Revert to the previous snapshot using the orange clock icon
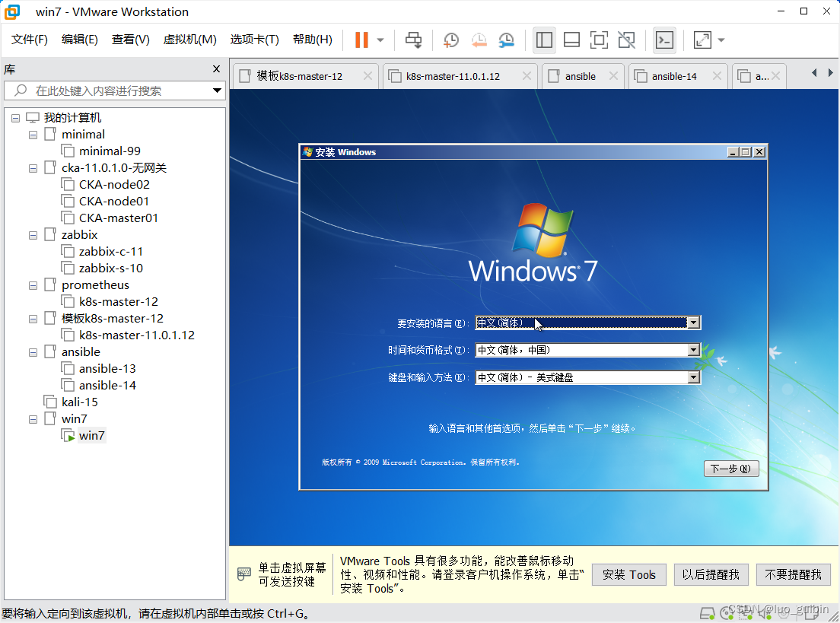 (479, 40)
